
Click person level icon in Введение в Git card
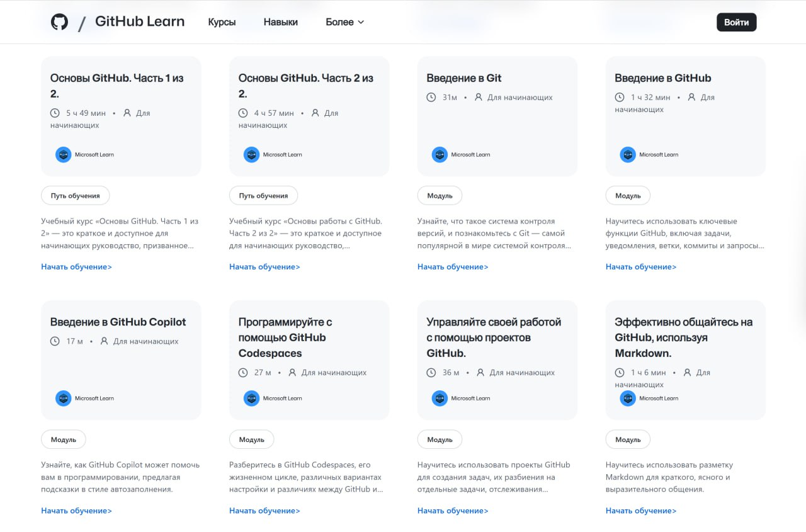479,98
